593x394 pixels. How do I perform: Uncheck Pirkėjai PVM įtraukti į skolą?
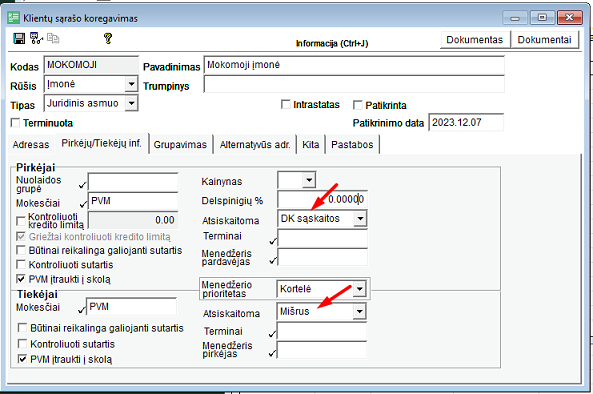pyautogui.click(x=21, y=279)
